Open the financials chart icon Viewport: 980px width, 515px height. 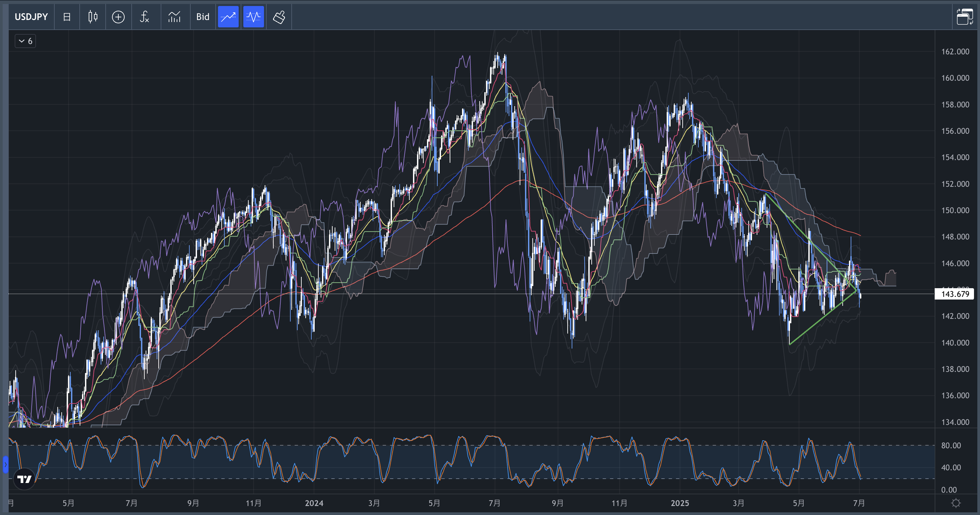click(x=174, y=17)
